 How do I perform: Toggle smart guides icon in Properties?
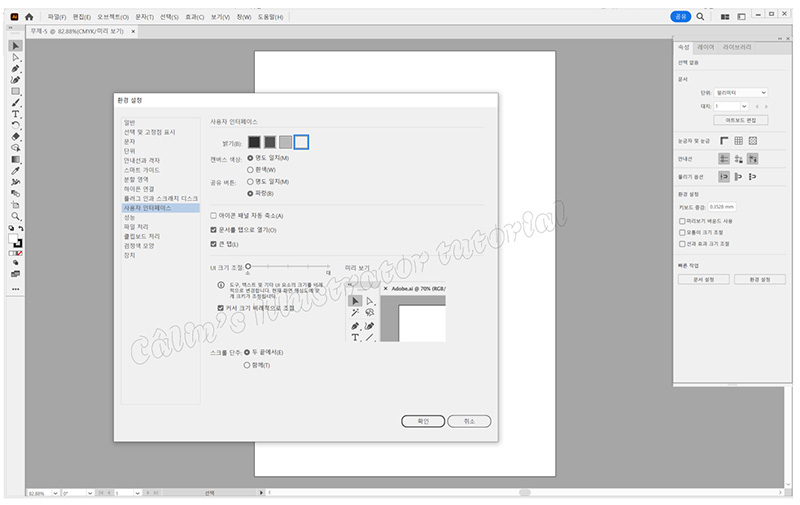click(753, 159)
